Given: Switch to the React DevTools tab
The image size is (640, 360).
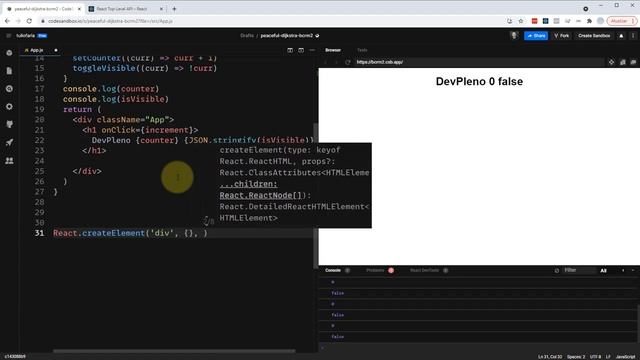Looking at the screenshot, I should click(424, 270).
